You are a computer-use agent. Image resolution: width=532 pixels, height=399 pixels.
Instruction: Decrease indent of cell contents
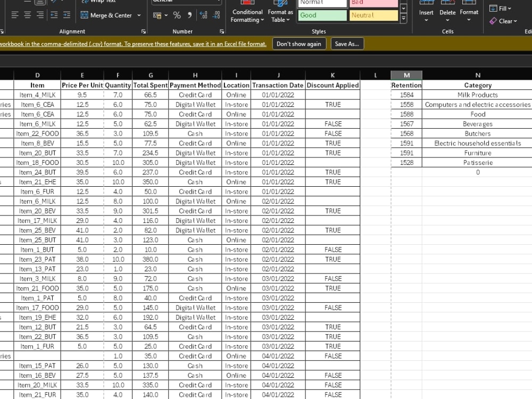tap(54, 15)
